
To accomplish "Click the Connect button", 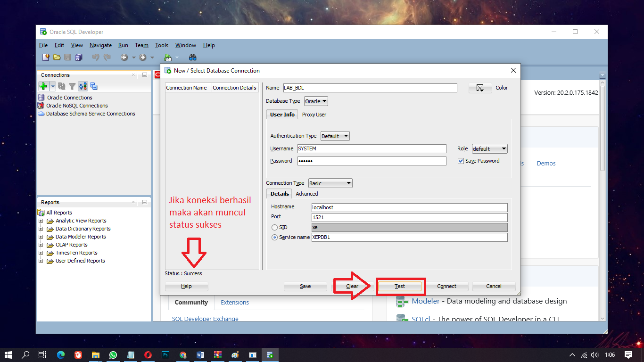I will [x=446, y=287].
